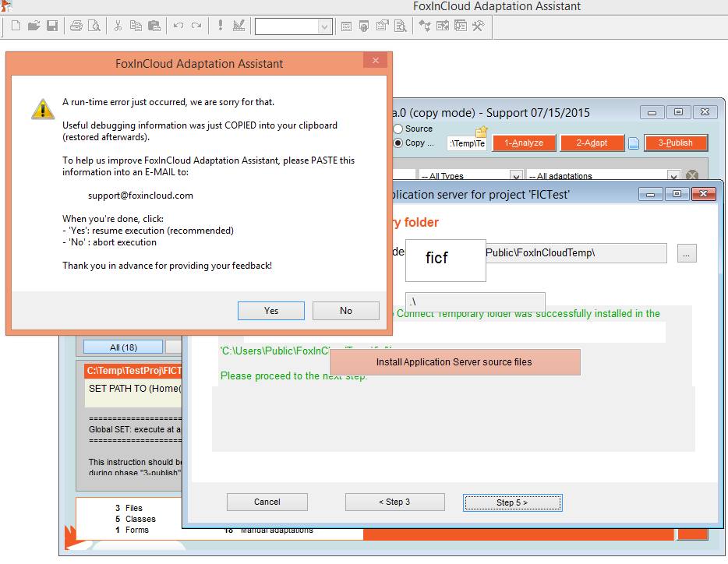Screen dimensions: 728x564
Task: Select the Copy mode radio button
Action: (x=398, y=143)
